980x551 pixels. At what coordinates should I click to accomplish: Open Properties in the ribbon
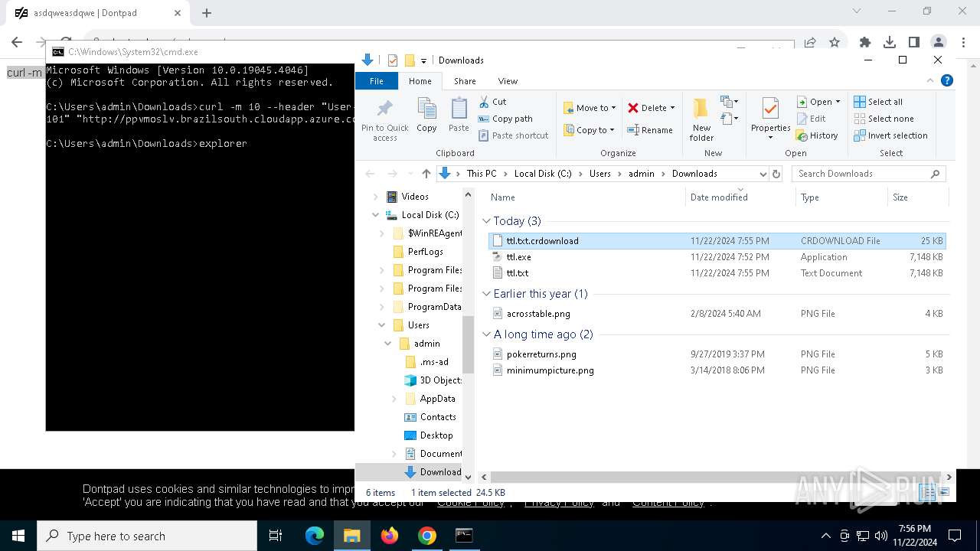770,117
